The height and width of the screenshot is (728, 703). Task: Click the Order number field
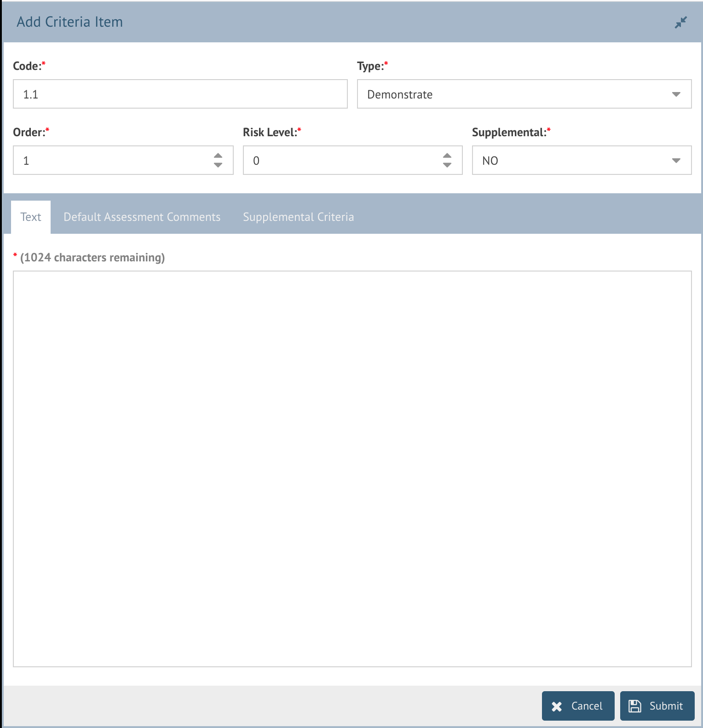123,160
